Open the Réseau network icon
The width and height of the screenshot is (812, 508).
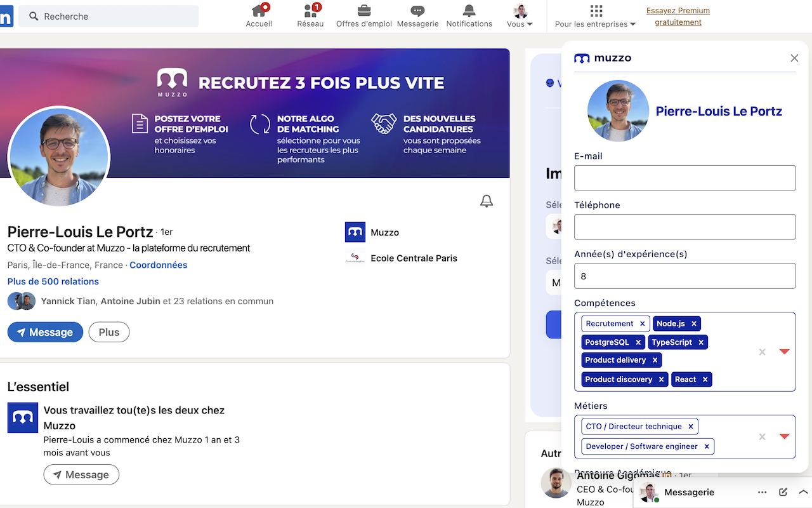point(310,16)
